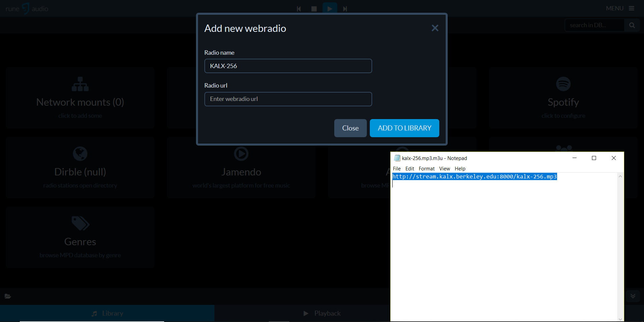Click the X icon on webradio dialog
644x322 pixels.
(x=435, y=28)
